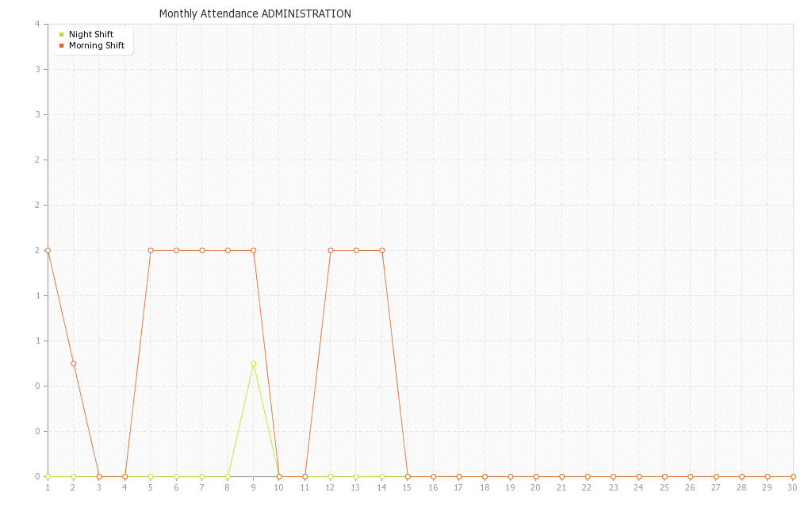Select the Morning Shift point on day 2

pos(73,364)
